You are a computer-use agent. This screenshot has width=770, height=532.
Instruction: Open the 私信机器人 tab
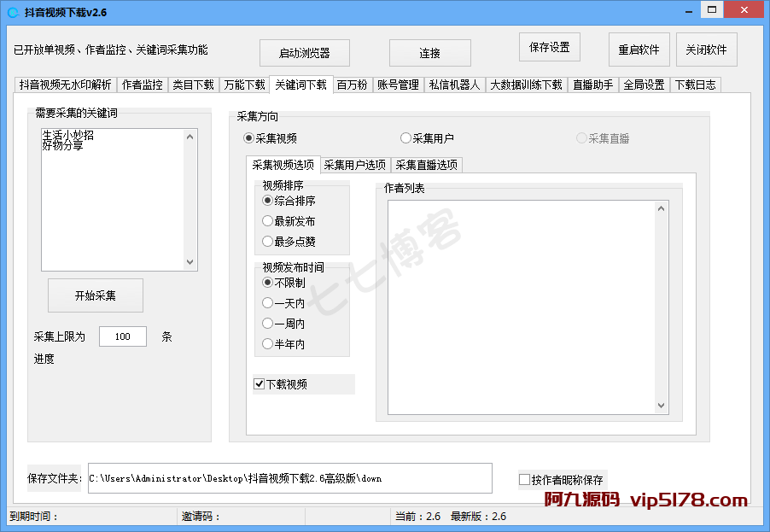pos(454,85)
